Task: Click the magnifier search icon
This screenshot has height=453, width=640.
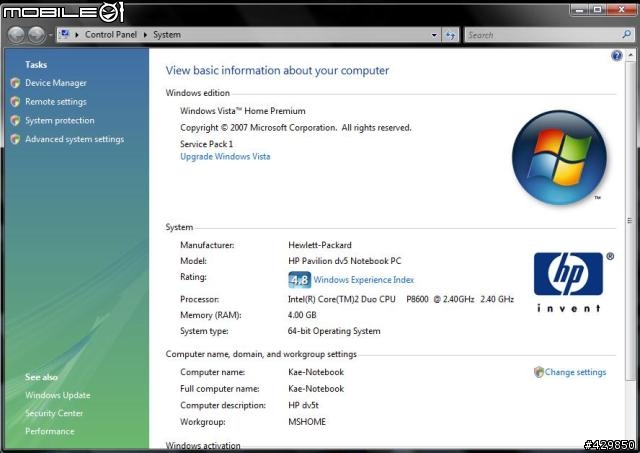Action: 627,34
